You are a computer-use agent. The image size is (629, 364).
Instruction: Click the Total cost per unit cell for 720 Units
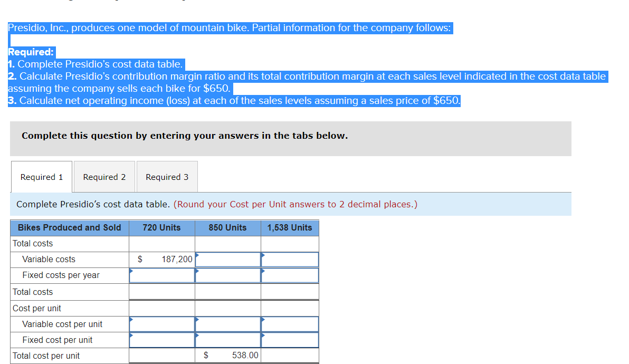(x=162, y=356)
